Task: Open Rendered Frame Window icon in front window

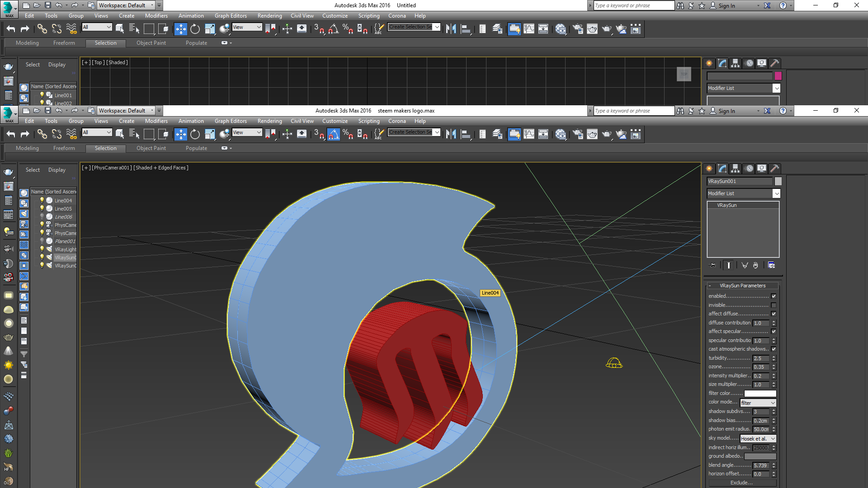Action: [x=592, y=134]
